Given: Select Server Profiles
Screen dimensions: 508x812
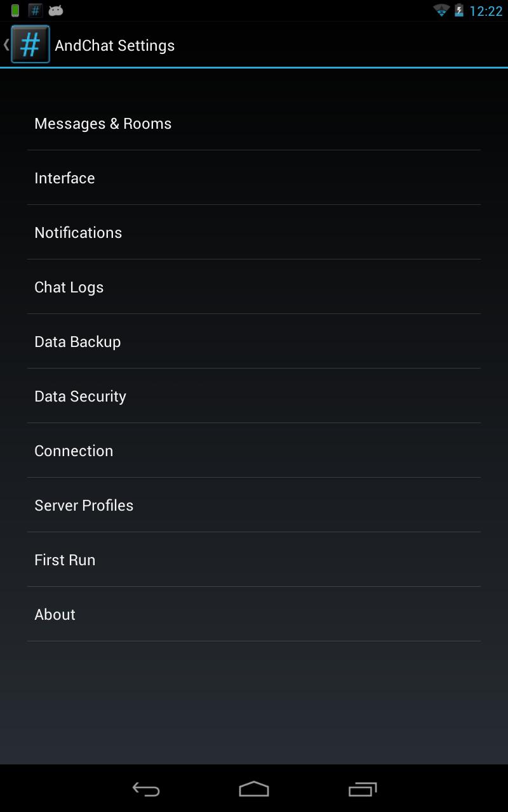Looking at the screenshot, I should [254, 506].
